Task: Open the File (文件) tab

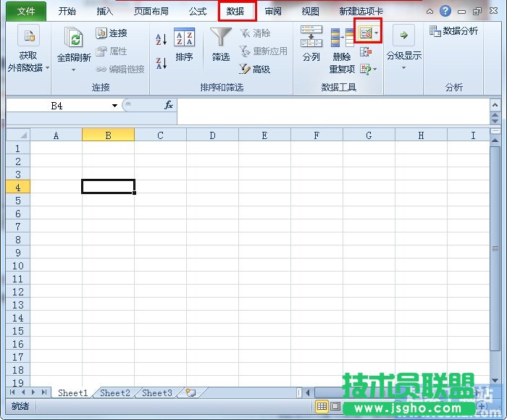Action: click(26, 12)
